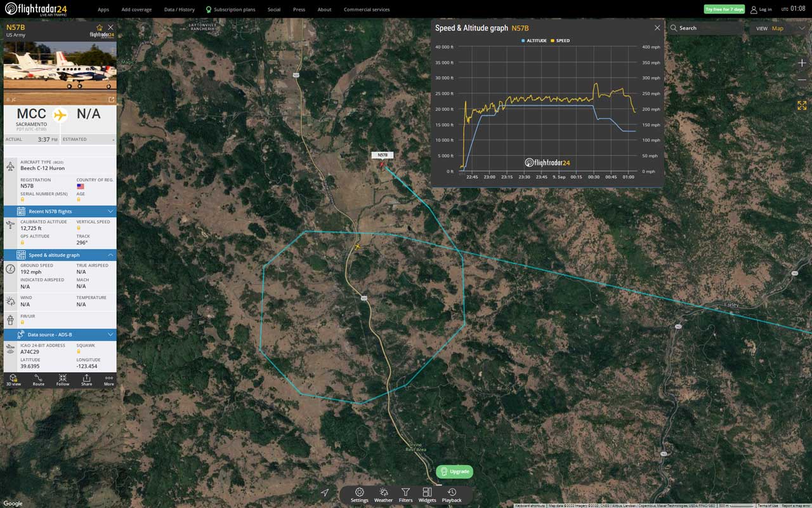
Task: Open Commercial services
Action: pos(367,10)
